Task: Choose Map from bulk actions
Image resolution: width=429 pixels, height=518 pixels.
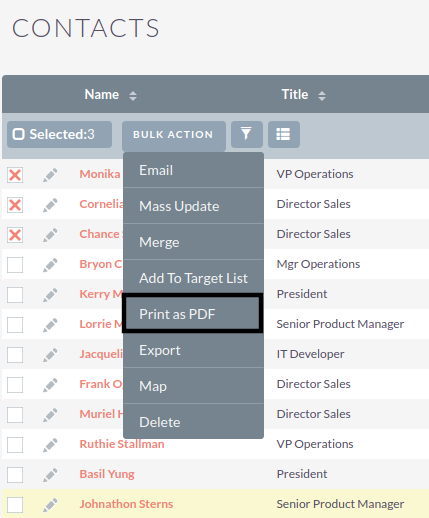Action: (193, 386)
